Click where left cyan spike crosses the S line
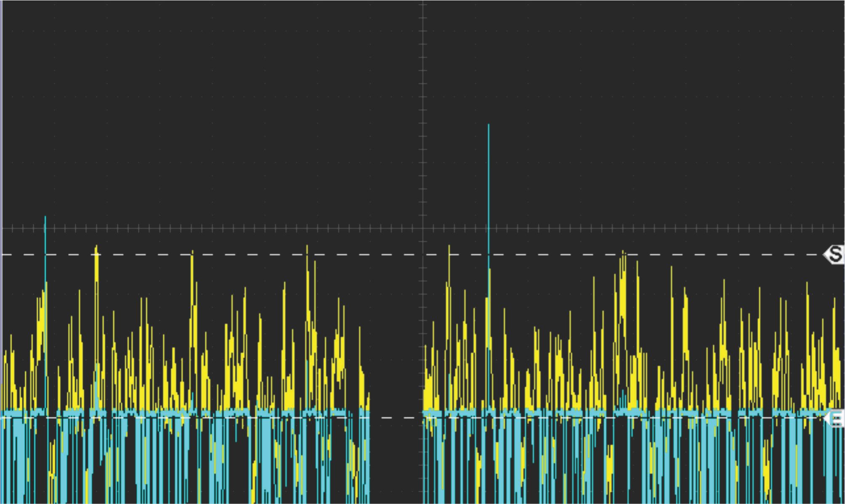The height and width of the screenshot is (504, 845). pos(45,255)
